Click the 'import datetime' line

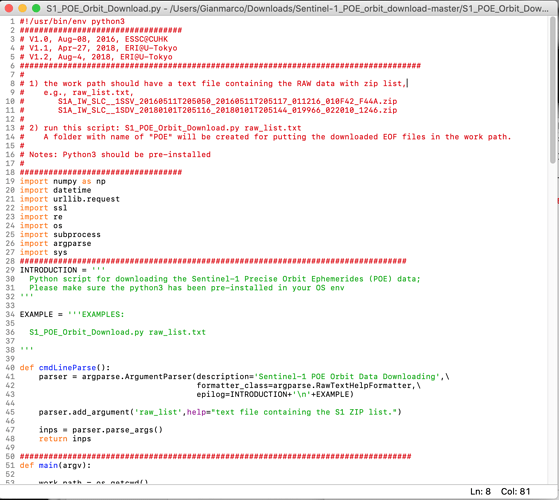pos(55,190)
